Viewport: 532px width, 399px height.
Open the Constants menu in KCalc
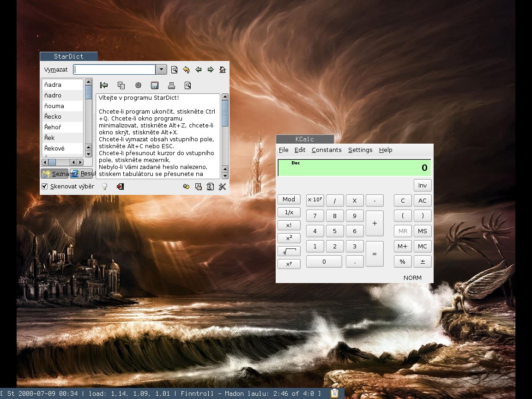[x=326, y=150]
